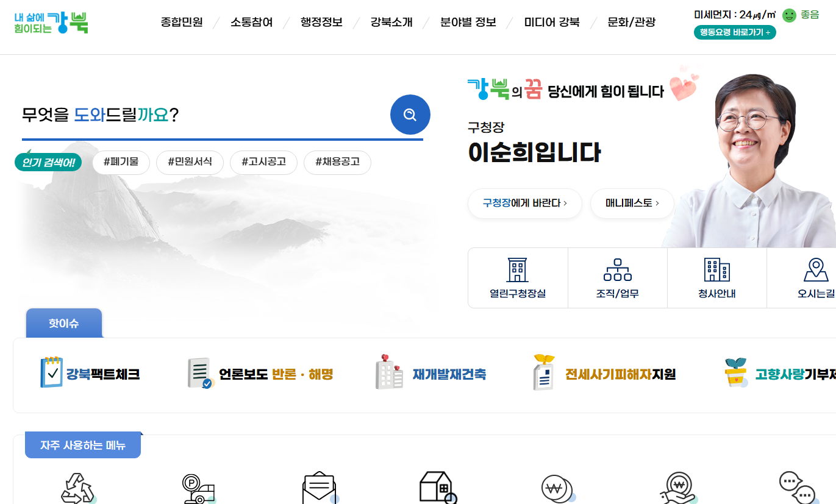Click 구청장에게 바란다 button
The width and height of the screenshot is (836, 504).
[x=525, y=203]
